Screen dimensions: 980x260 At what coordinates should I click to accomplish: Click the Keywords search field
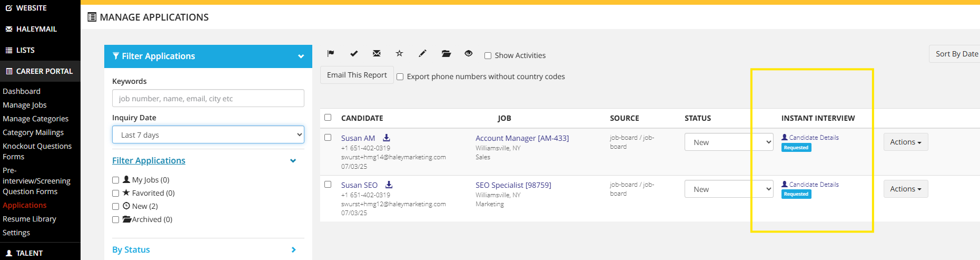coord(208,99)
